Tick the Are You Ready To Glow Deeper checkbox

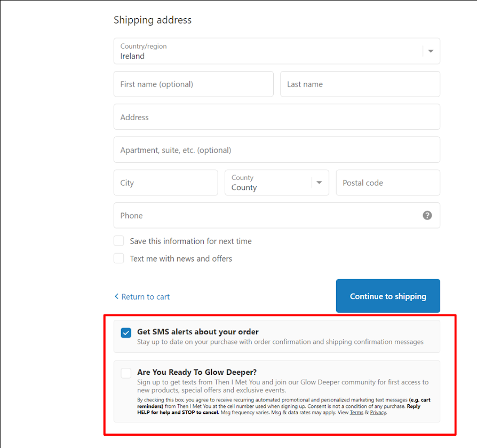(126, 373)
